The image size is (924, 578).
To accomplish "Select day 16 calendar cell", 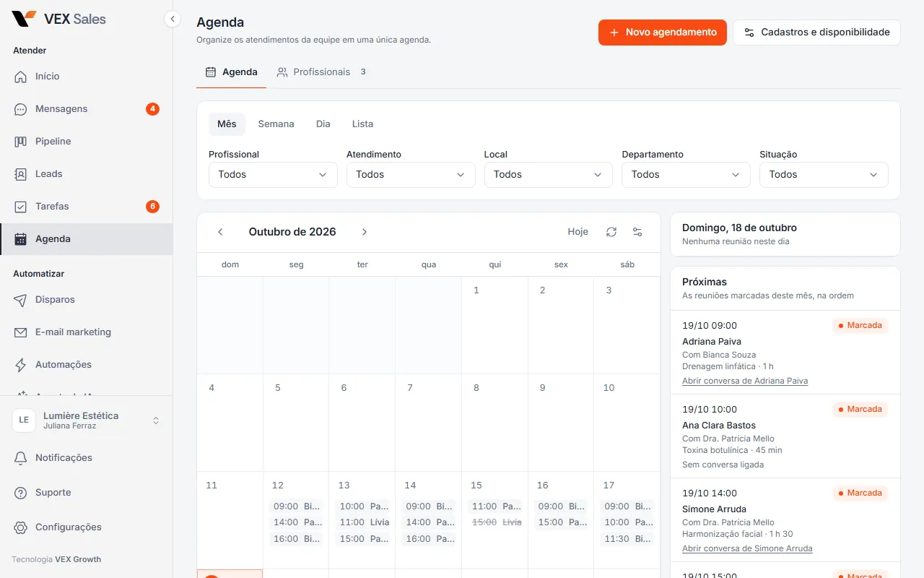I will [x=561, y=520].
